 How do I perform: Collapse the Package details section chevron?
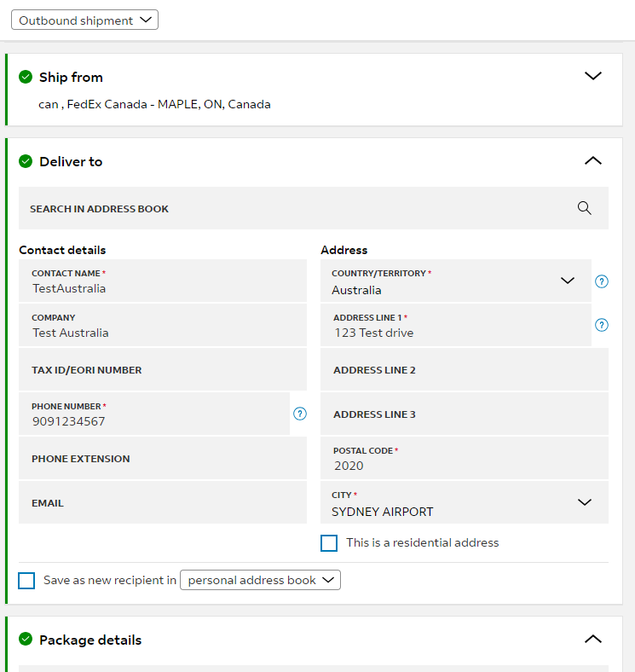point(593,639)
